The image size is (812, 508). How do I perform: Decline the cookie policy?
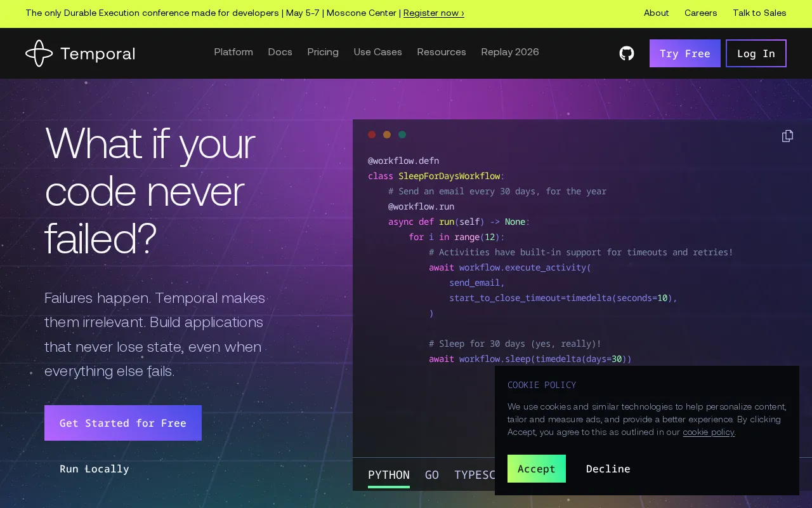tap(608, 469)
